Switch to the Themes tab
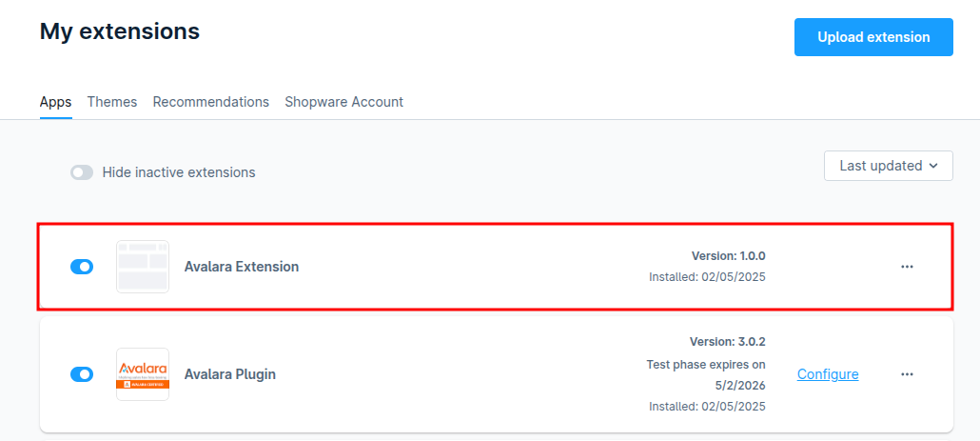The height and width of the screenshot is (441, 980). tap(112, 102)
